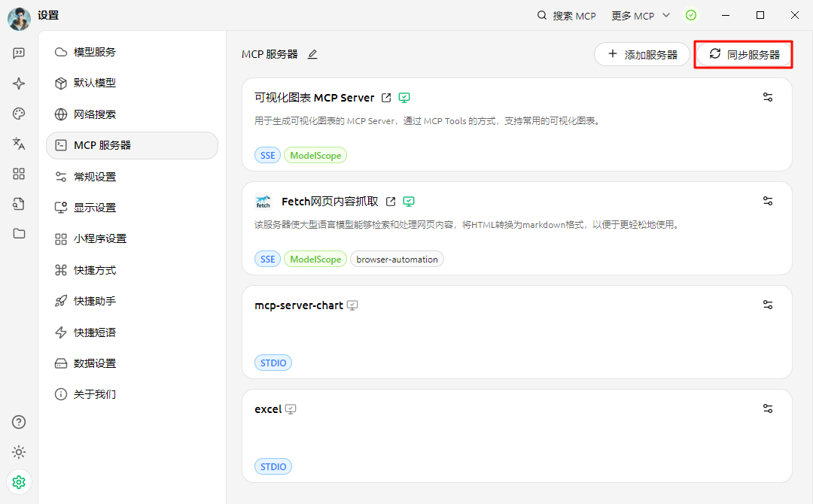The width and height of the screenshot is (813, 504).
Task: Select the translation icon in left sidebar
Action: pyautogui.click(x=18, y=144)
